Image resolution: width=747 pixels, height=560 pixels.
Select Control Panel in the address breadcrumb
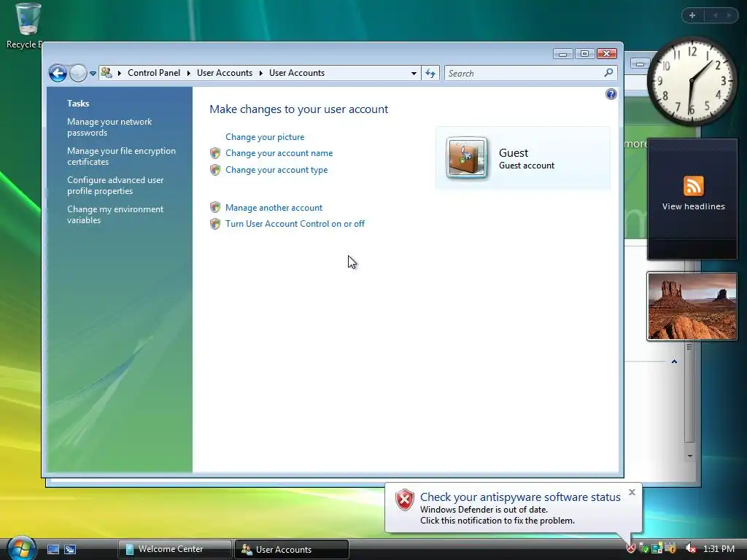(153, 73)
